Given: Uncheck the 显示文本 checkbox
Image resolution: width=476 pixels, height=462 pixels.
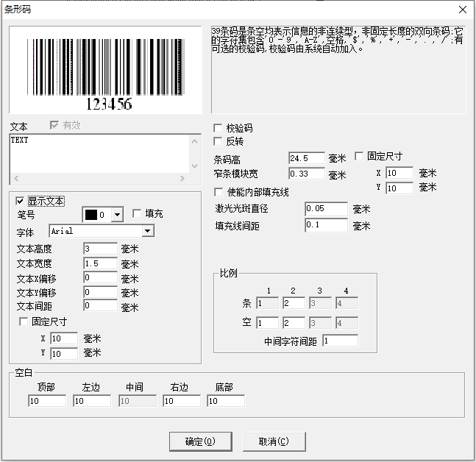Looking at the screenshot, I should point(20,201).
